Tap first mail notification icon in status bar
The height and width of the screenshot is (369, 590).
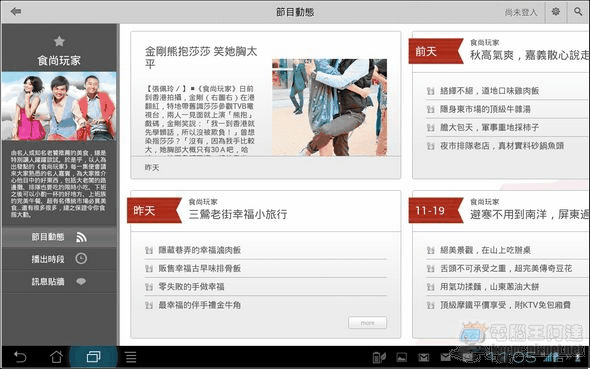[x=424, y=357]
